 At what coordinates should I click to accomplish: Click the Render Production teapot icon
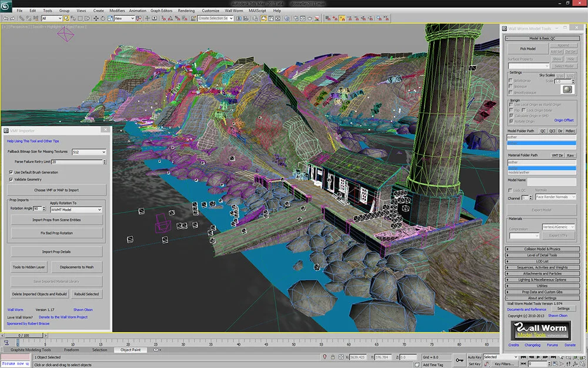pyautogui.click(x=310, y=18)
